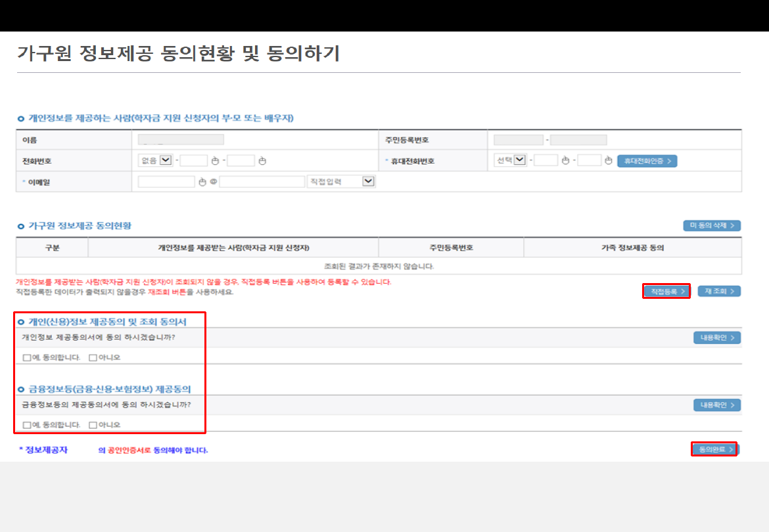Click the mouse-input icon after the mobile middle-number field
Image resolution: width=769 pixels, height=532 pixels.
pyautogui.click(x=565, y=161)
